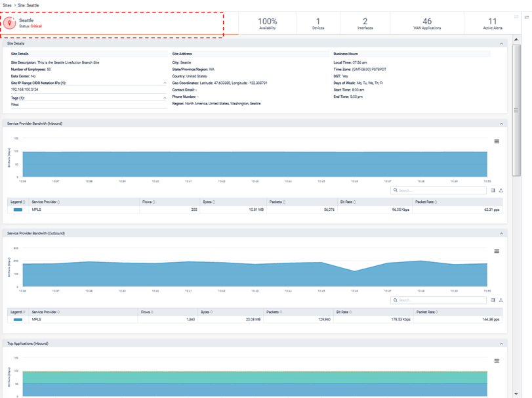This screenshot has height=398, width=532.
Task: Collapse the Site Details panel
Action: click(x=501, y=43)
